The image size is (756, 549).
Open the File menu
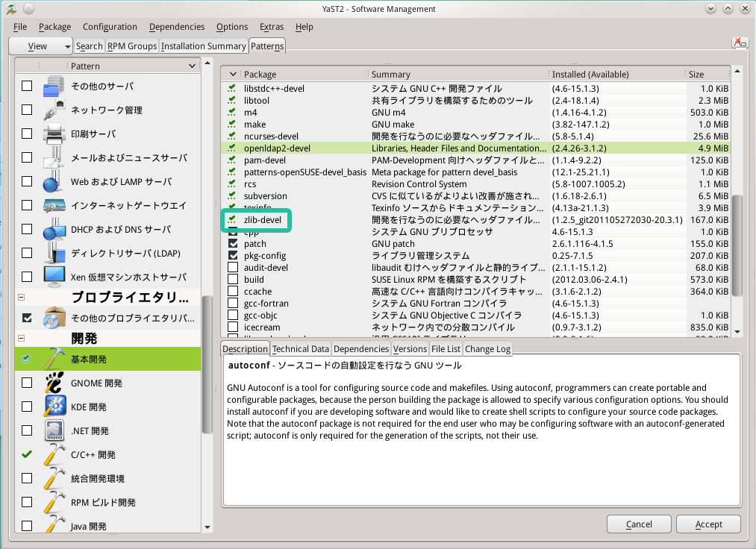coord(19,27)
